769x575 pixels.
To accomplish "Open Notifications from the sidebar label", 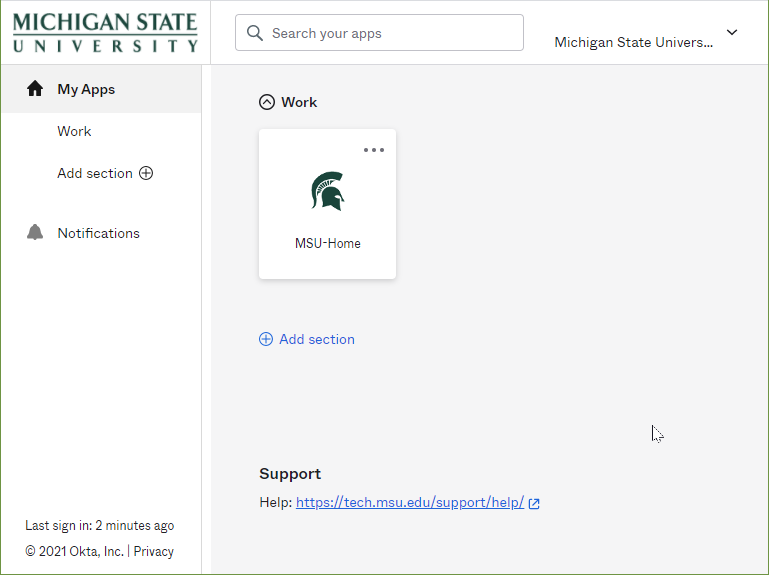I will 98,233.
